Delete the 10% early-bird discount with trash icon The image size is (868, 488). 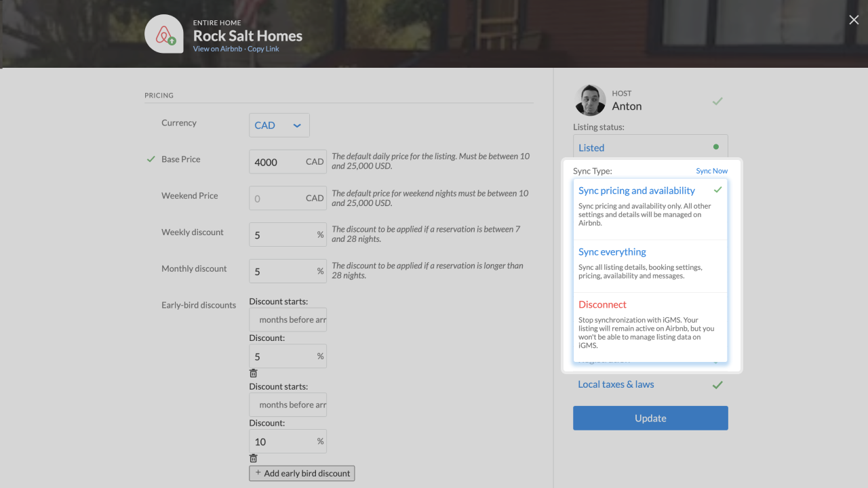pos(254,458)
